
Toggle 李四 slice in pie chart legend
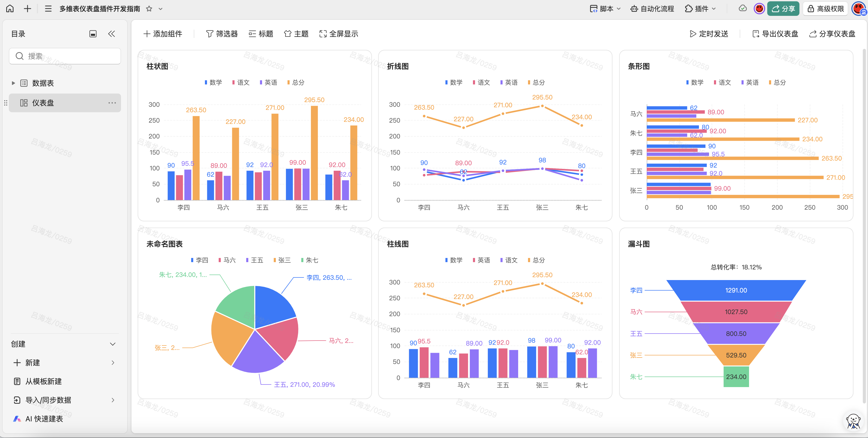[x=199, y=260]
